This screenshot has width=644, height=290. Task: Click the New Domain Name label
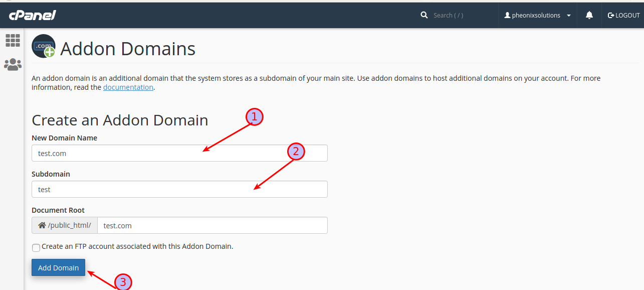(x=65, y=138)
